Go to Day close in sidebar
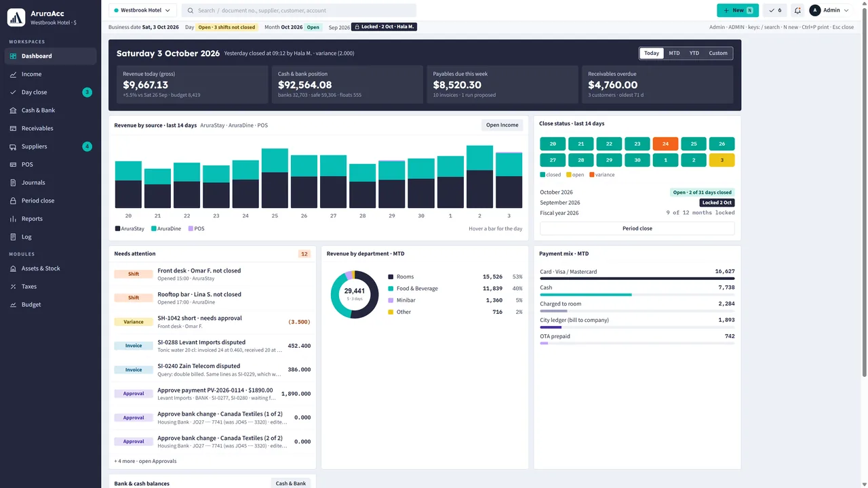The height and width of the screenshot is (488, 868). click(50, 92)
